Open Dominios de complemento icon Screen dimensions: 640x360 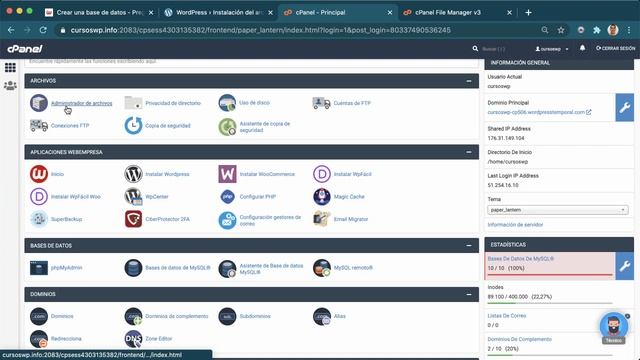tap(133, 316)
